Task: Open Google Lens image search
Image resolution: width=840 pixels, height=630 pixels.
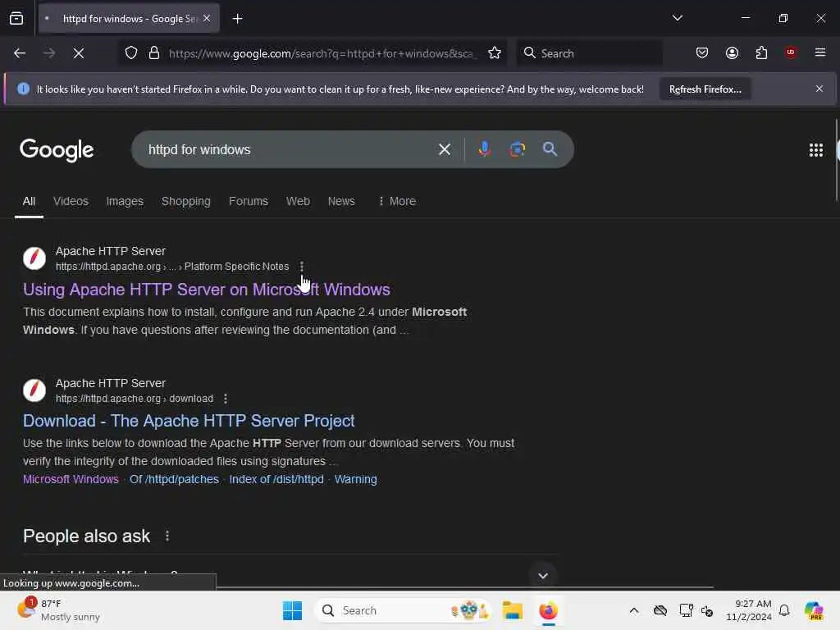Action: tap(517, 149)
